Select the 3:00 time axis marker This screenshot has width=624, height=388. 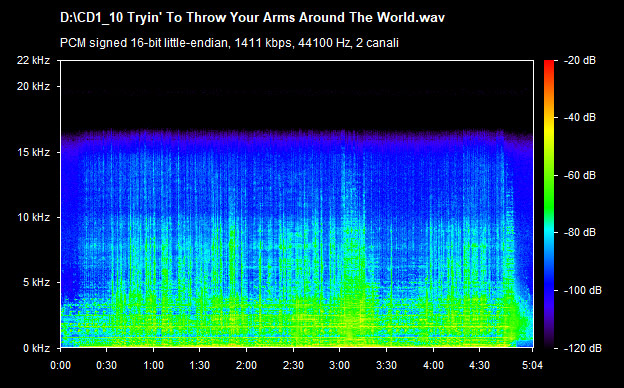tap(339, 365)
